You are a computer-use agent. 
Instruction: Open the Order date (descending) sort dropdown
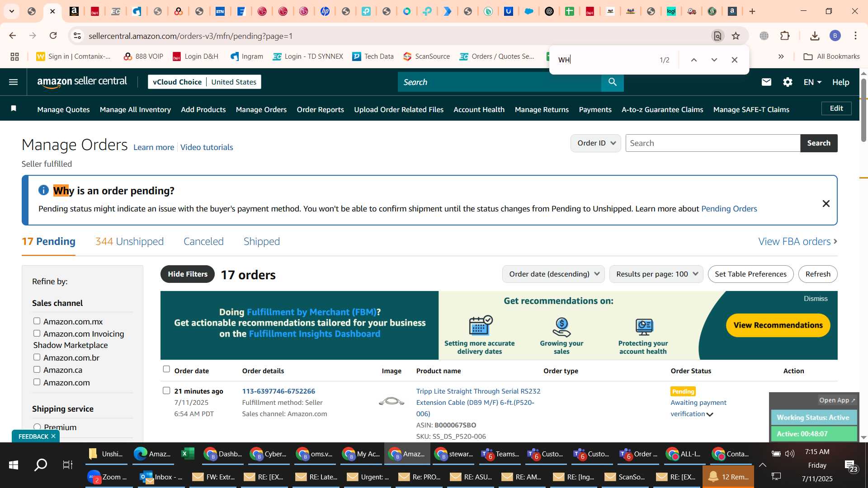tap(553, 274)
